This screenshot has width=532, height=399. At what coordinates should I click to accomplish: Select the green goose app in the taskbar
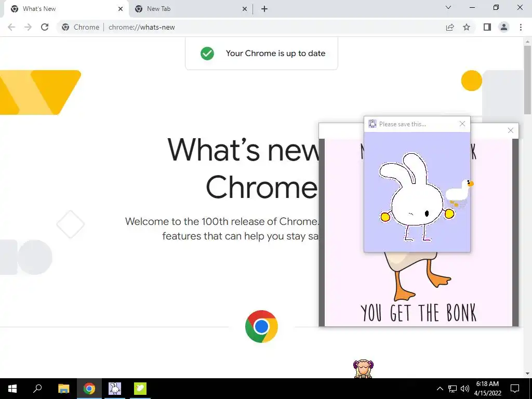(140, 389)
